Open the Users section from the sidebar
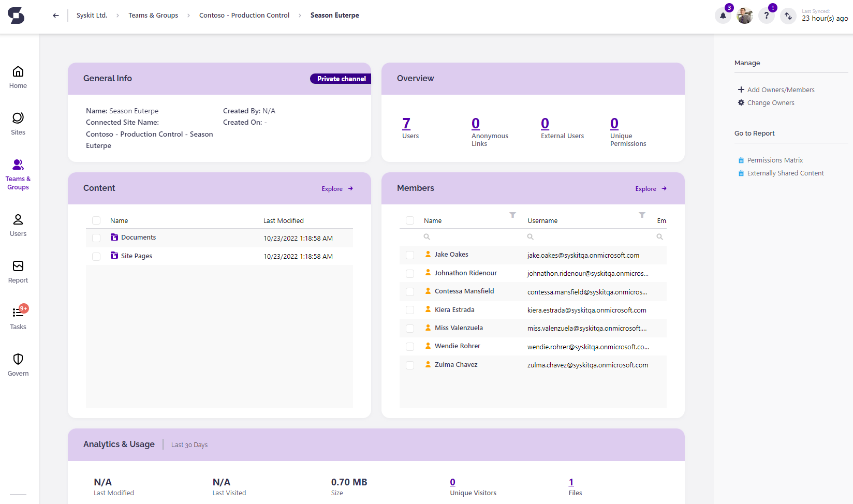Viewport: 853px width, 504px height. click(x=18, y=224)
